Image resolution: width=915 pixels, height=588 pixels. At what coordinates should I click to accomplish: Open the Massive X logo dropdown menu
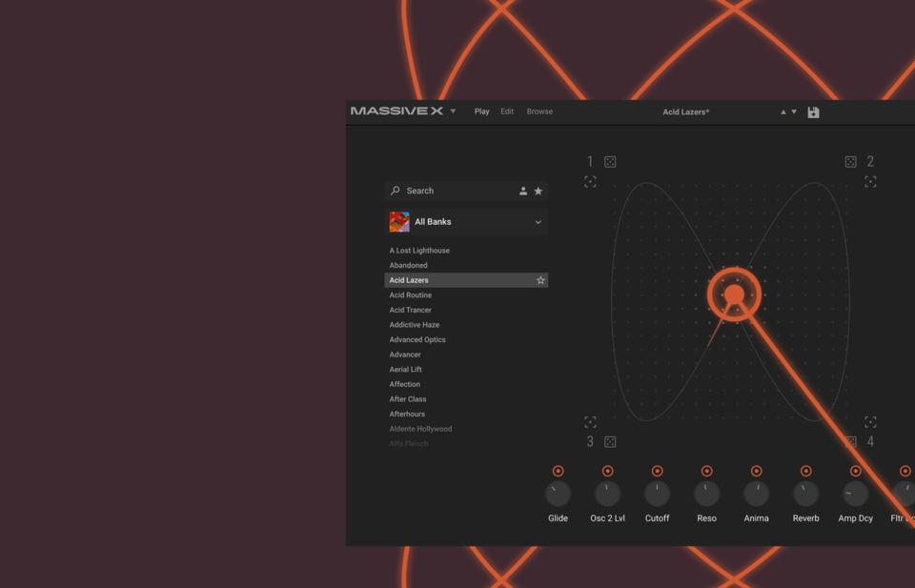(453, 112)
